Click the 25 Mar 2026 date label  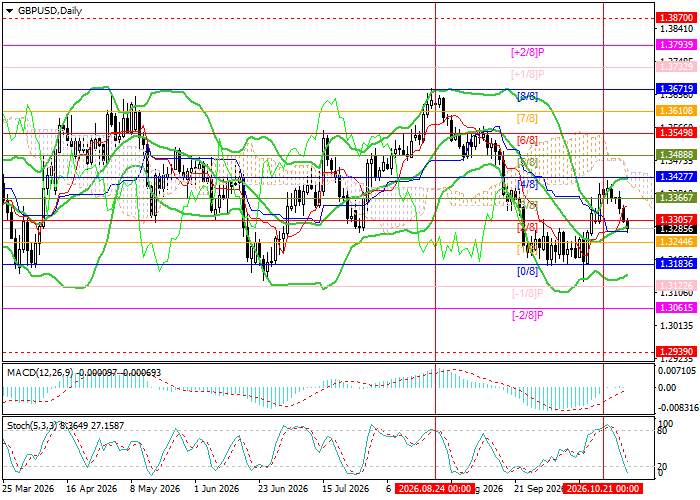[x=28, y=489]
